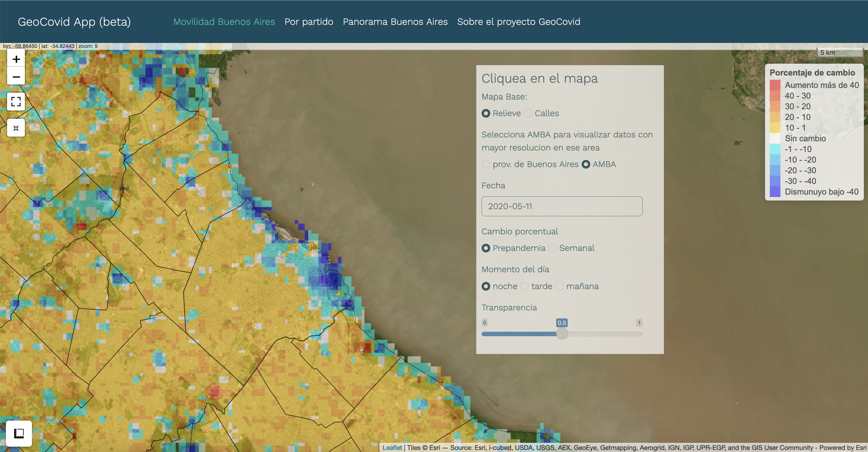
Task: Go to Panorama Buenos Aires tab
Action: coord(395,22)
